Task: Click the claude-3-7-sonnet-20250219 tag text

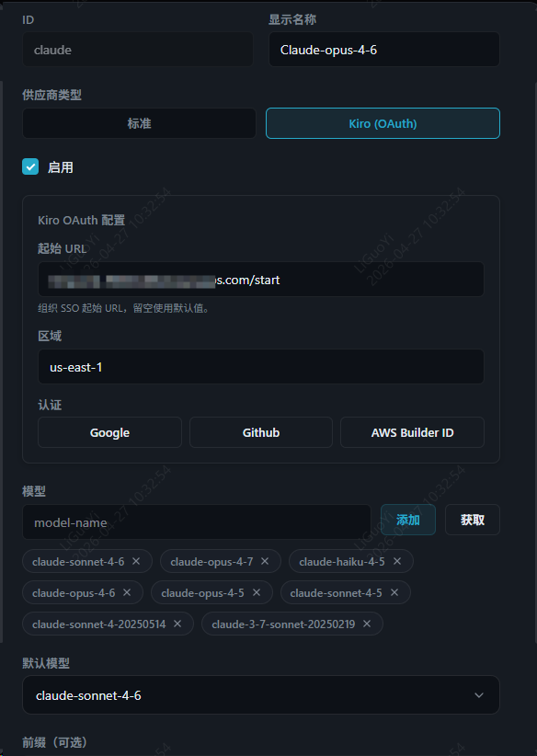Action: point(283,624)
